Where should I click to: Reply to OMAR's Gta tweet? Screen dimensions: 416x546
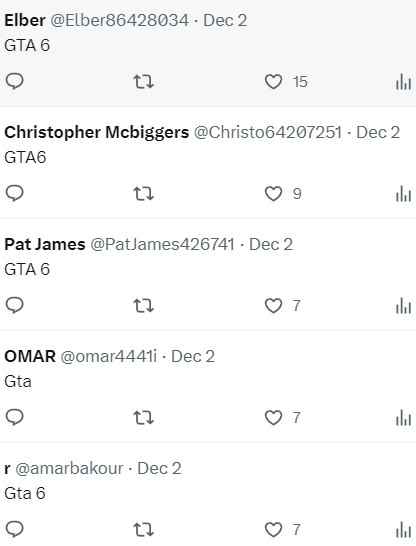(x=15, y=417)
